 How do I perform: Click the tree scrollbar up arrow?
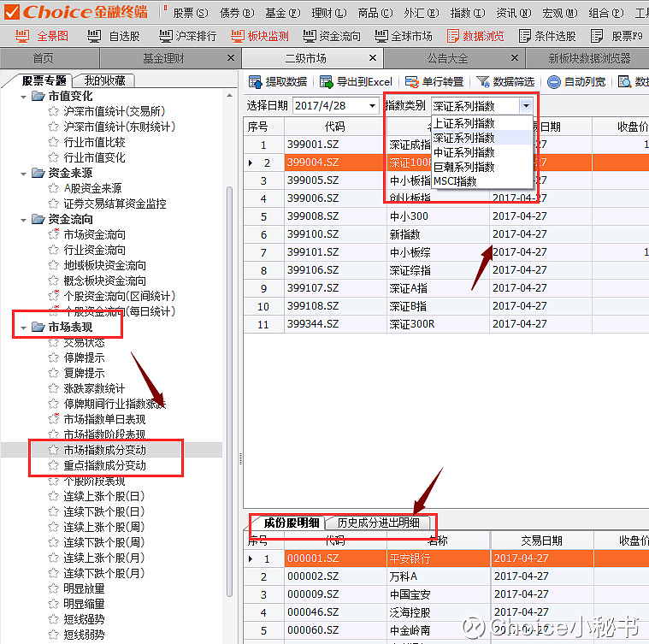point(230,96)
